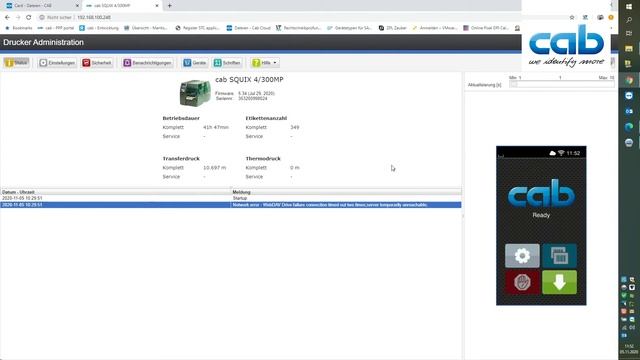Open Microsoft Edge from the taskbar
This screenshot has height=360, width=640.
(x=629, y=127)
